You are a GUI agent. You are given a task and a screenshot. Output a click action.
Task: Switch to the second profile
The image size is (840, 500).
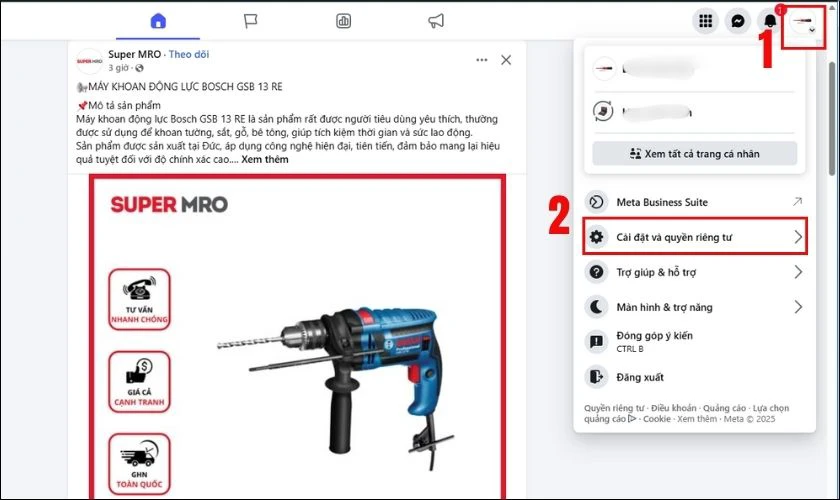pyautogui.click(x=694, y=112)
